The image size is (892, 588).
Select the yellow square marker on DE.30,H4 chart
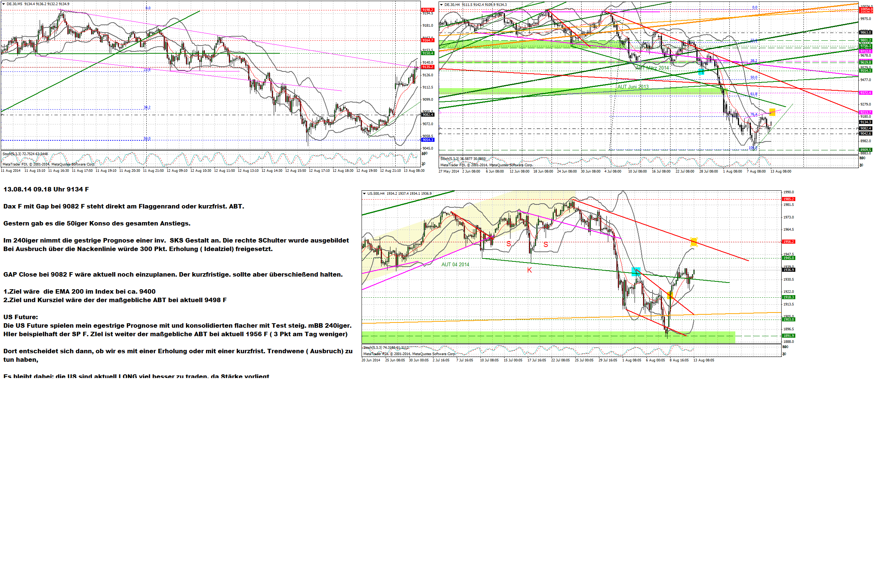(772, 112)
